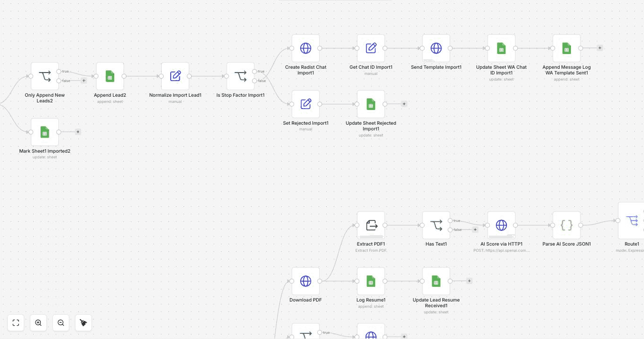Open the Set Rejected Import1 node
The height and width of the screenshot is (339, 644).
[306, 104]
